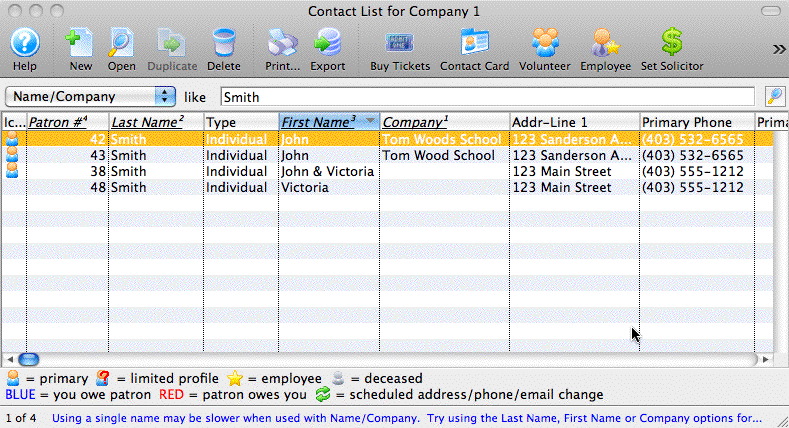Viewport: 789px width, 428px height.
Task: Open the Contact Card icon
Action: pos(475,43)
